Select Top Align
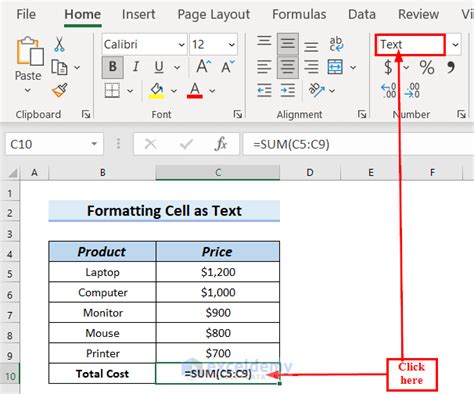Screen dimensions: 474x394 point(264,42)
